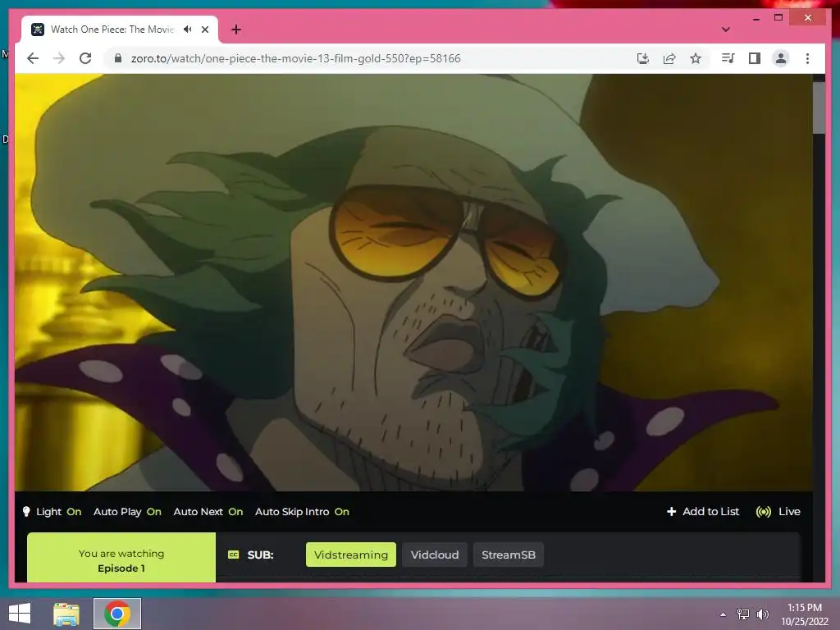Switch to the StreamSB server

tap(509, 555)
